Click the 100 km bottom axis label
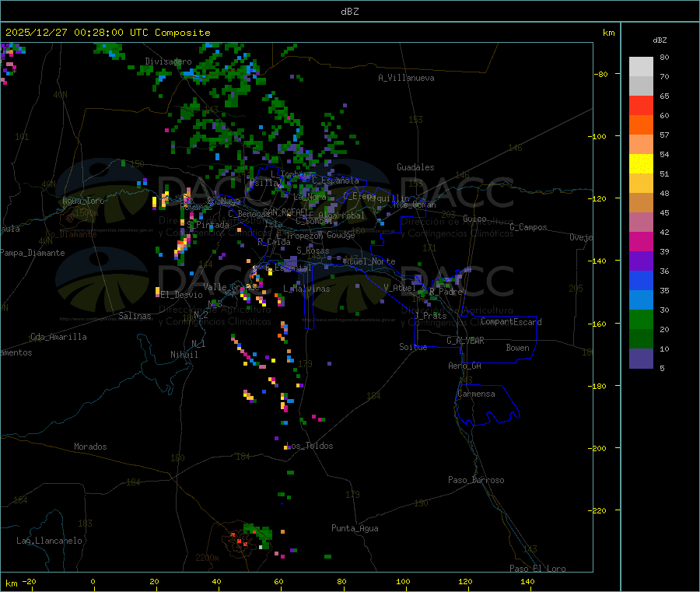This screenshot has height=592, width=700. [403, 581]
